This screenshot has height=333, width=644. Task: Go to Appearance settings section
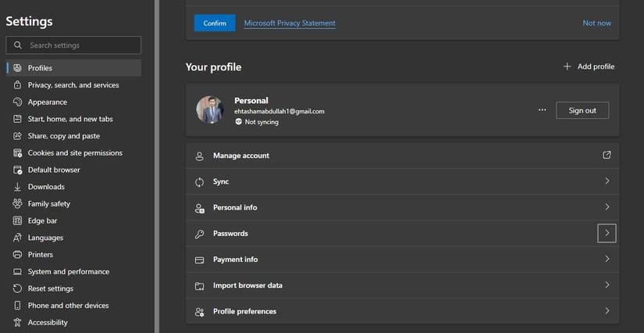click(48, 102)
